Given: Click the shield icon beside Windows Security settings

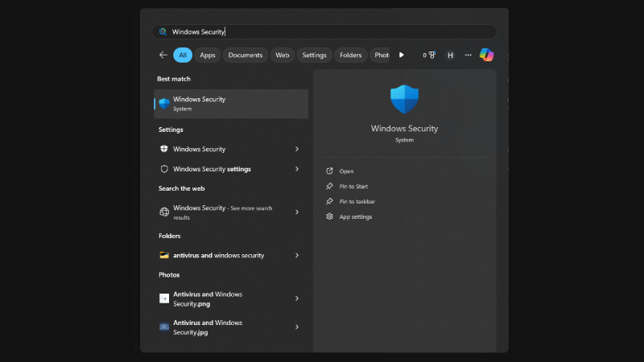Looking at the screenshot, I should click(x=164, y=169).
